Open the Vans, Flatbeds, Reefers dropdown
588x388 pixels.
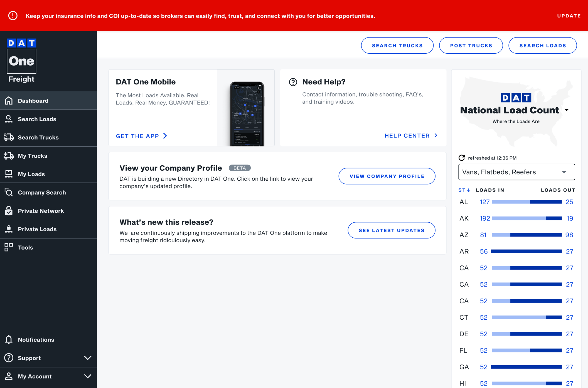516,172
